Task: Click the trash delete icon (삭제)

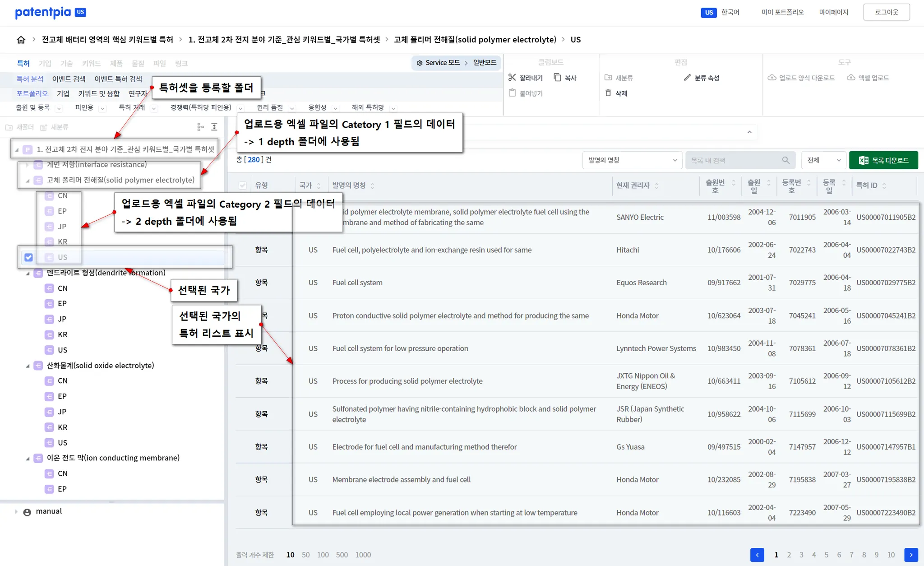Action: coord(608,93)
